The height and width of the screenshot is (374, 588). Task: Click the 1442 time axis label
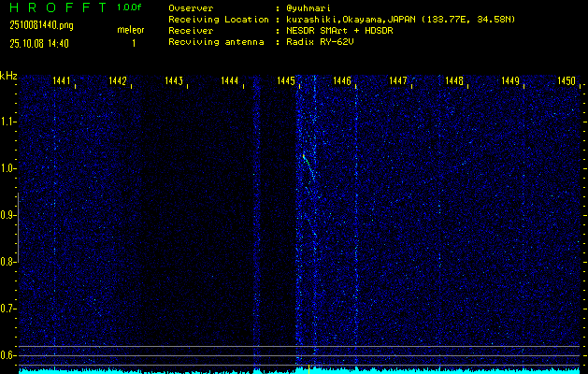118,80
